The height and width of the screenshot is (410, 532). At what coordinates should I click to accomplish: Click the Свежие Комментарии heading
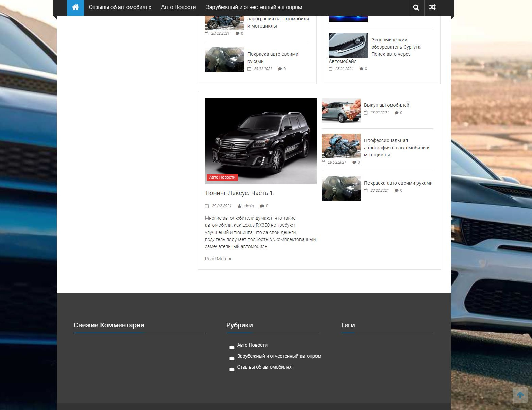109,325
